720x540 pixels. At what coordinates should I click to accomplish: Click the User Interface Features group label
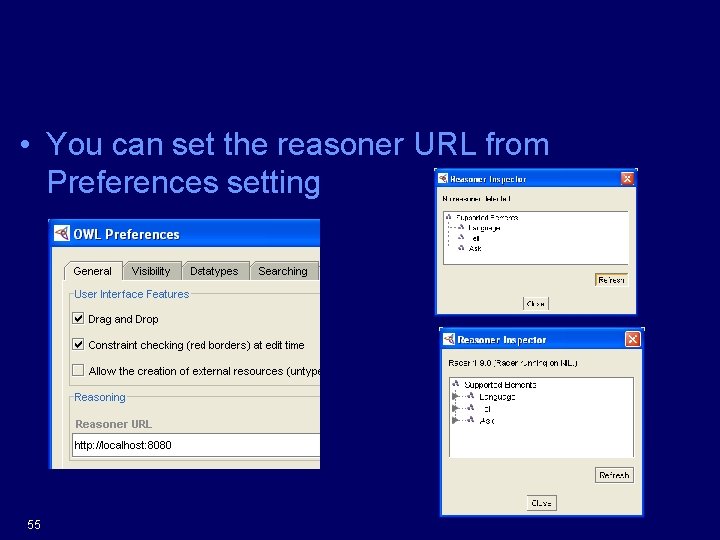[131, 294]
